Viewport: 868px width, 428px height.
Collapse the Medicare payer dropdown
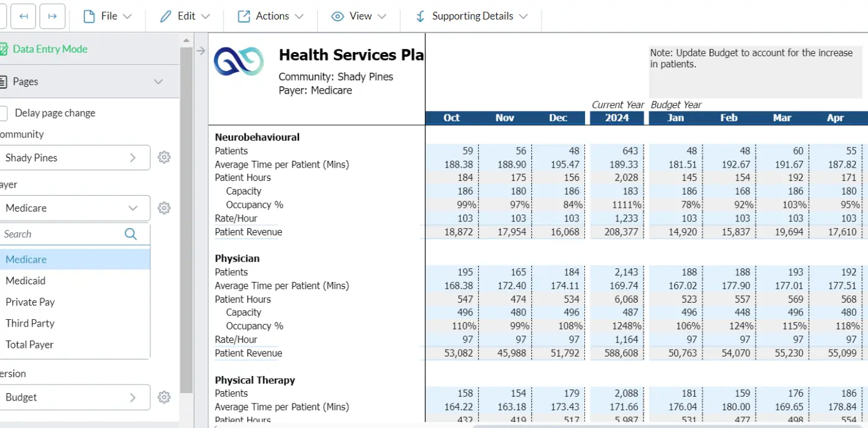(x=75, y=208)
